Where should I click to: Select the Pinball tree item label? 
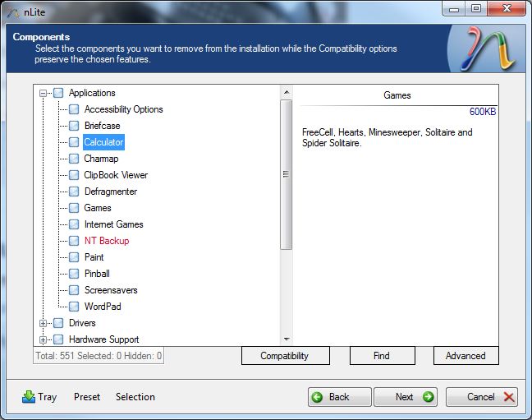click(97, 274)
